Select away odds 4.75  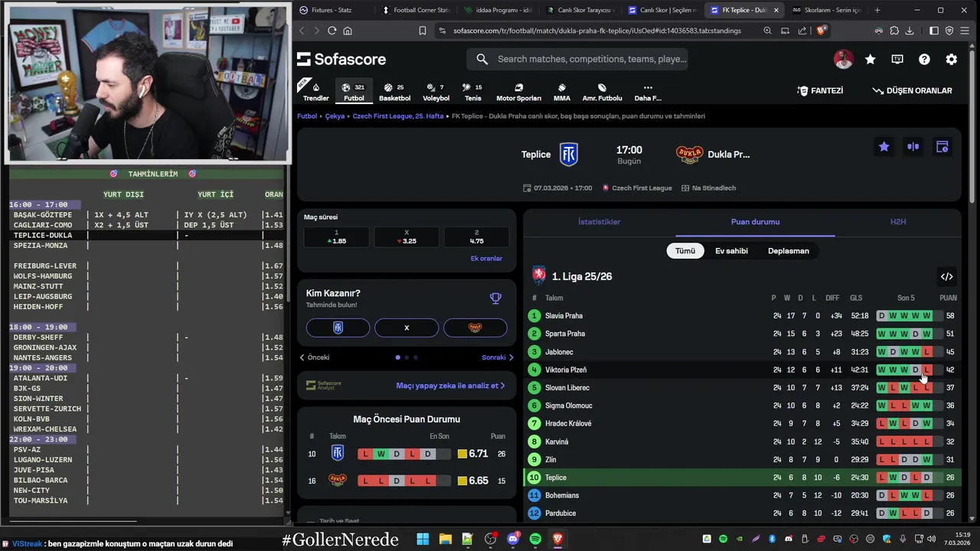click(x=476, y=236)
